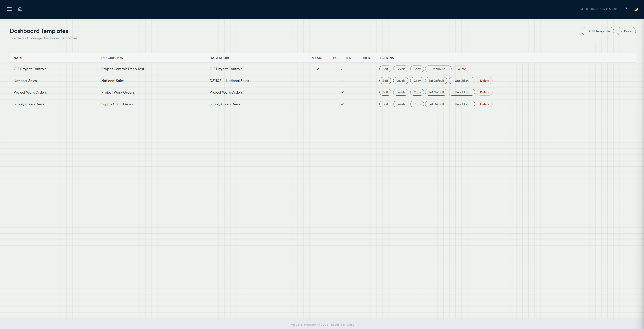Delete the National Sales template

click(x=484, y=81)
